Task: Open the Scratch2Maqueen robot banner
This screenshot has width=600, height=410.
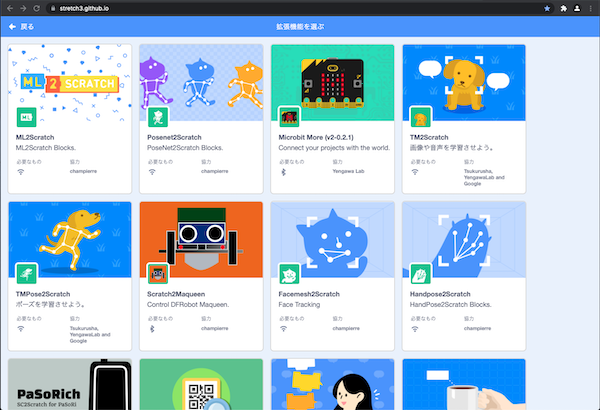Action: click(x=201, y=240)
